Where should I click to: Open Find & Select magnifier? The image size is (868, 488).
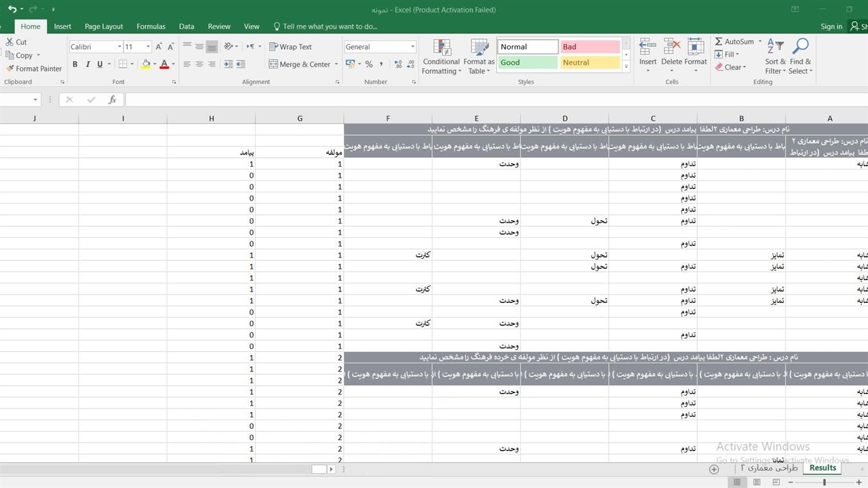pos(800,56)
